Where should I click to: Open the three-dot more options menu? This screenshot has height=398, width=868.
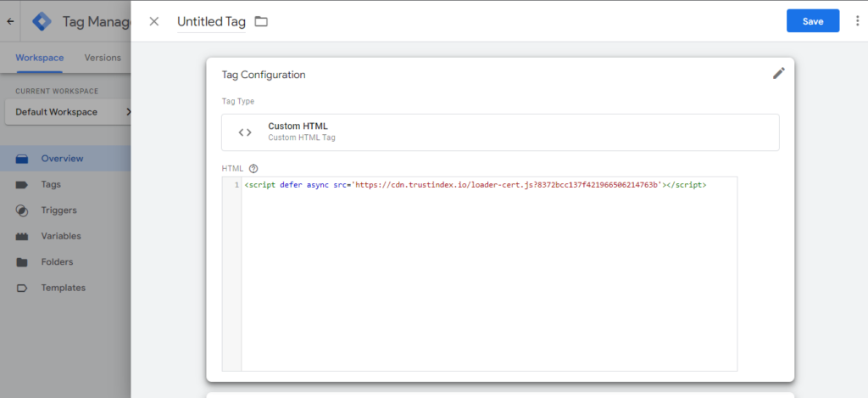point(857,21)
